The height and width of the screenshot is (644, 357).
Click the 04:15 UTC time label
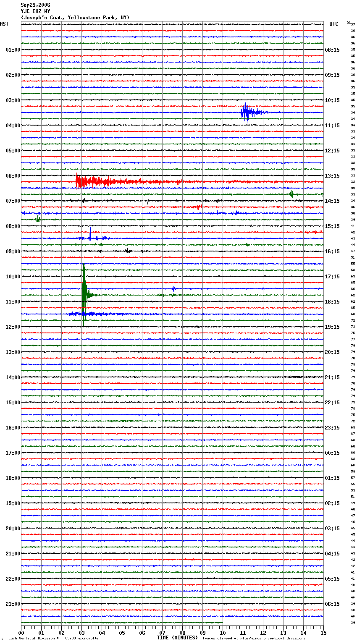point(332,554)
